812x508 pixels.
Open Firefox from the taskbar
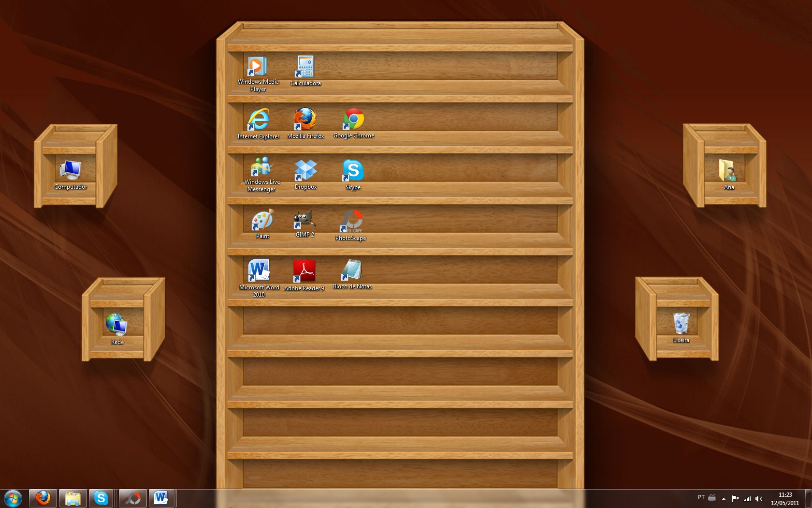(x=43, y=498)
